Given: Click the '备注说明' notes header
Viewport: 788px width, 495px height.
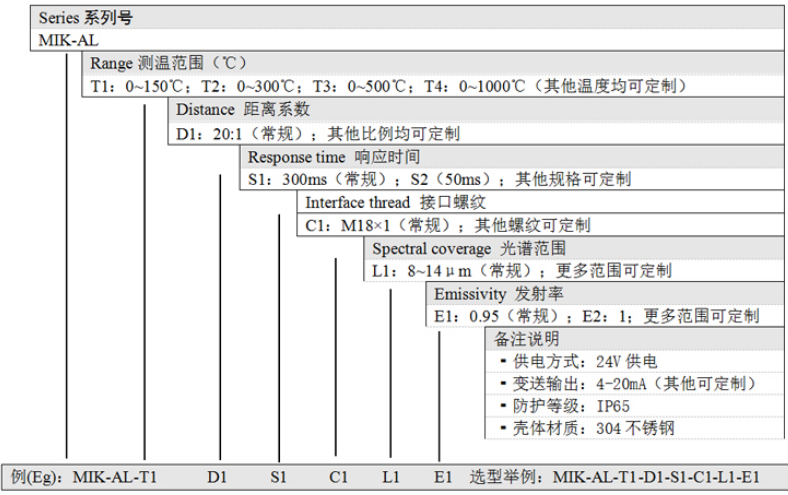Looking at the screenshot, I should [x=526, y=339].
